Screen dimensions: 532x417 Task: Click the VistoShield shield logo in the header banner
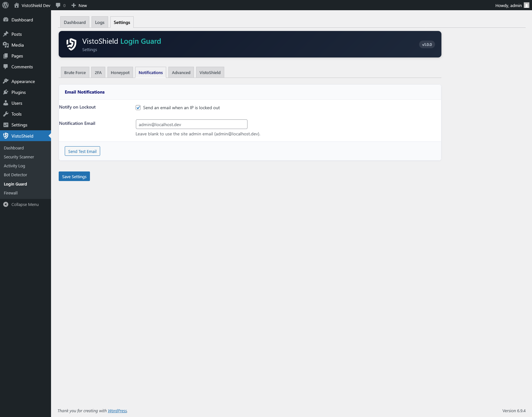point(71,44)
